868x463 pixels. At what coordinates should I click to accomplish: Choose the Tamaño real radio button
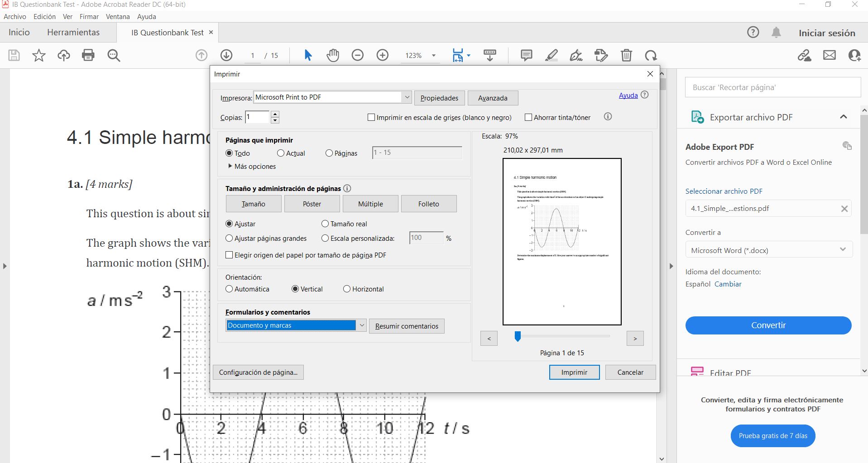(x=325, y=224)
